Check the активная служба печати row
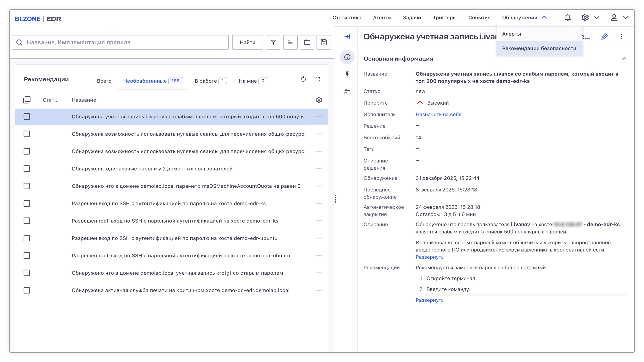Image resolution: width=644 pixels, height=362 pixels. tap(27, 290)
